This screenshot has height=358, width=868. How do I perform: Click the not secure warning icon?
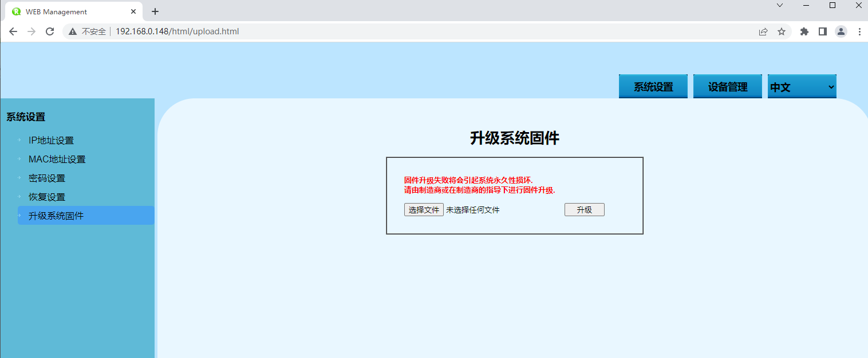(x=73, y=31)
